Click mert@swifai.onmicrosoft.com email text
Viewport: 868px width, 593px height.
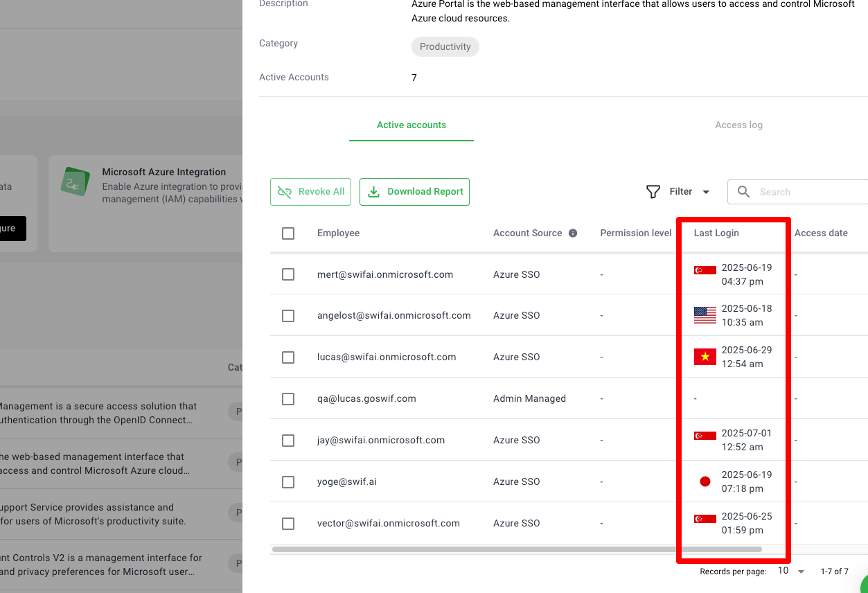tap(385, 274)
